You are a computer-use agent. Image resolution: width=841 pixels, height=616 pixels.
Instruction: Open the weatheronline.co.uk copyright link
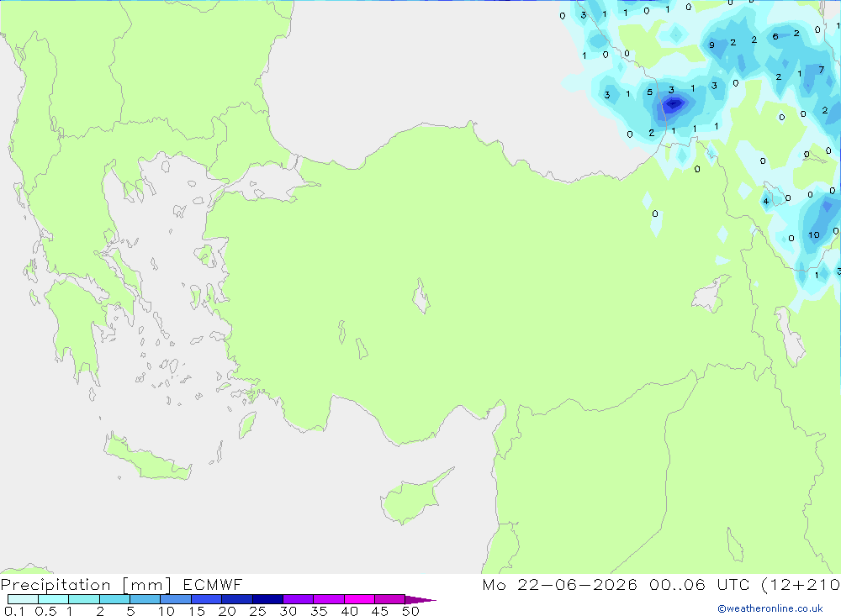tap(770, 608)
